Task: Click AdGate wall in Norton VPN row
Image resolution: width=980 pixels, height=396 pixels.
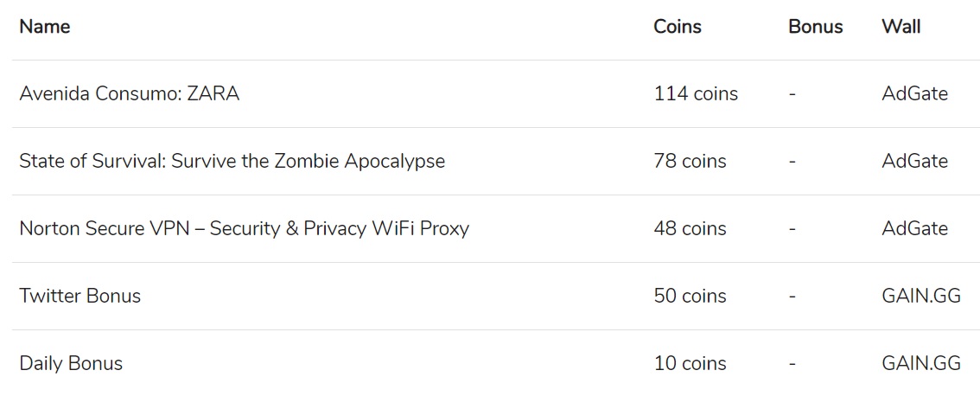Action: tap(914, 229)
